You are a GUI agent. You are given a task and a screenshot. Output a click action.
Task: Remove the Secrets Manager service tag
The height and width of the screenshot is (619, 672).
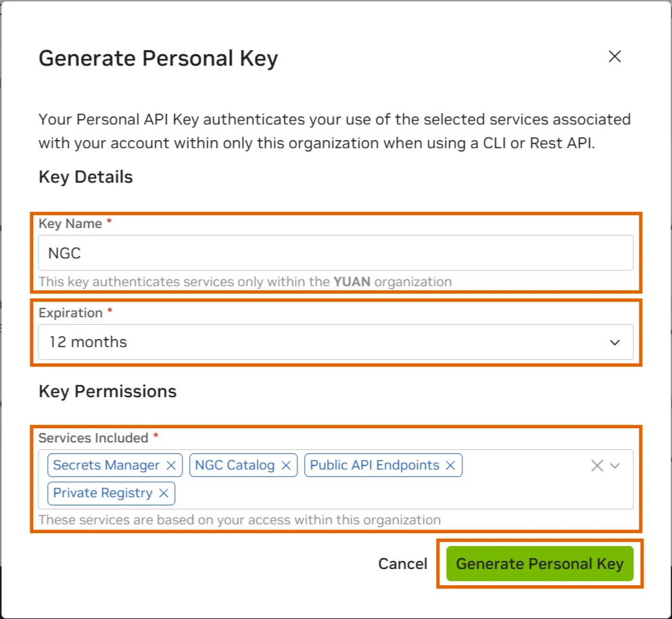click(171, 465)
